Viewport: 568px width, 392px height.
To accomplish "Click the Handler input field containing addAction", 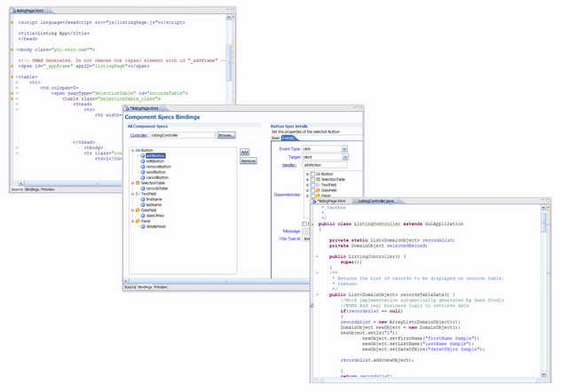I will pyautogui.click(x=325, y=165).
